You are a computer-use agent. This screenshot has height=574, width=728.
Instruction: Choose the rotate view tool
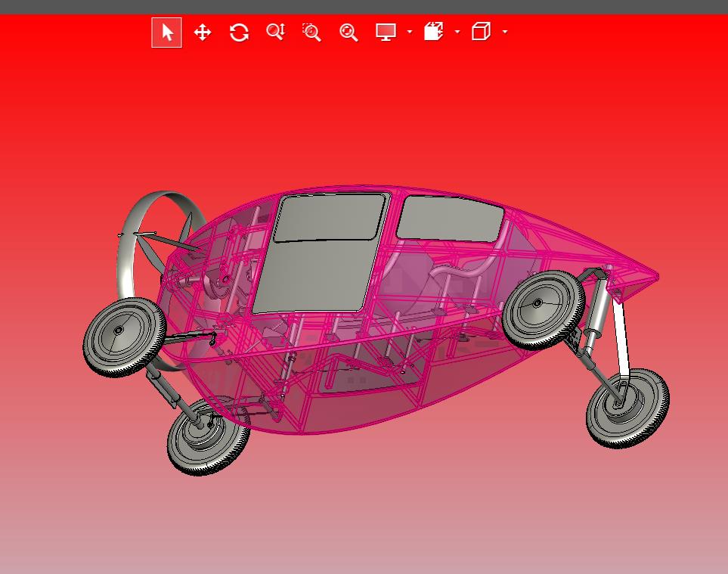pos(239,33)
